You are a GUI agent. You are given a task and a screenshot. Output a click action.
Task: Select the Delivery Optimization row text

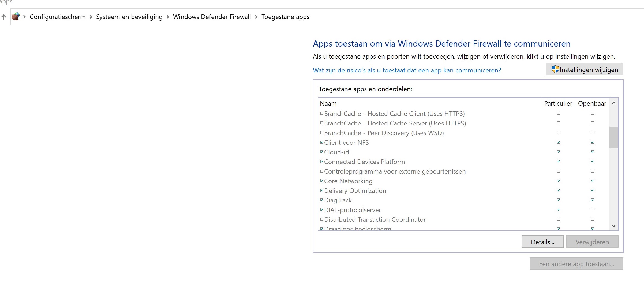pos(355,191)
